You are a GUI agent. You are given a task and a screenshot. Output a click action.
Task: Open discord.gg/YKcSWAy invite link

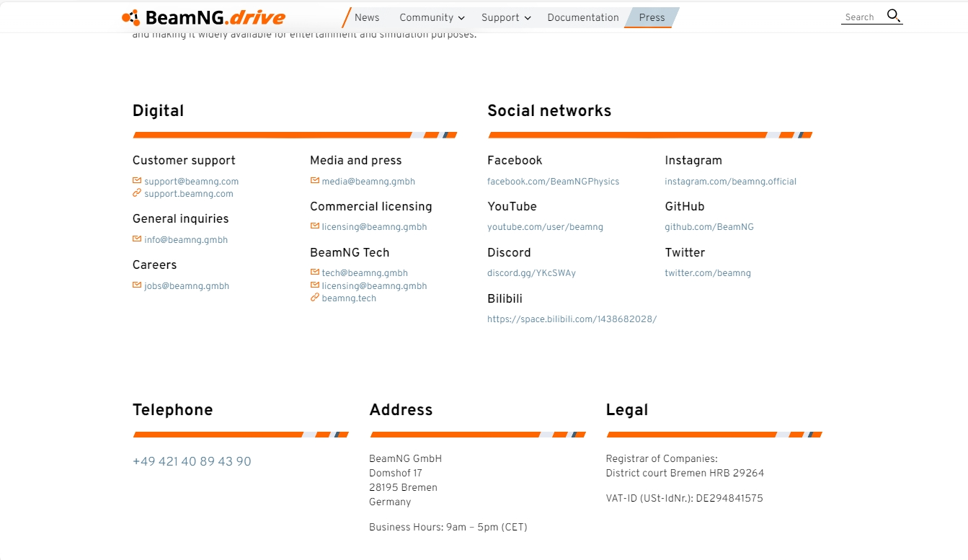pos(531,273)
